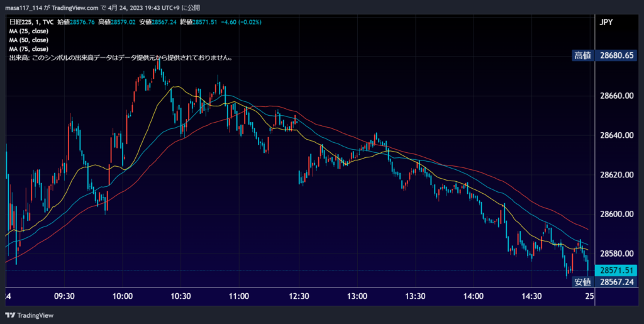Open the TradingView.com link in header
Viewport: 644px width, 324px height.
pyautogui.click(x=75, y=8)
